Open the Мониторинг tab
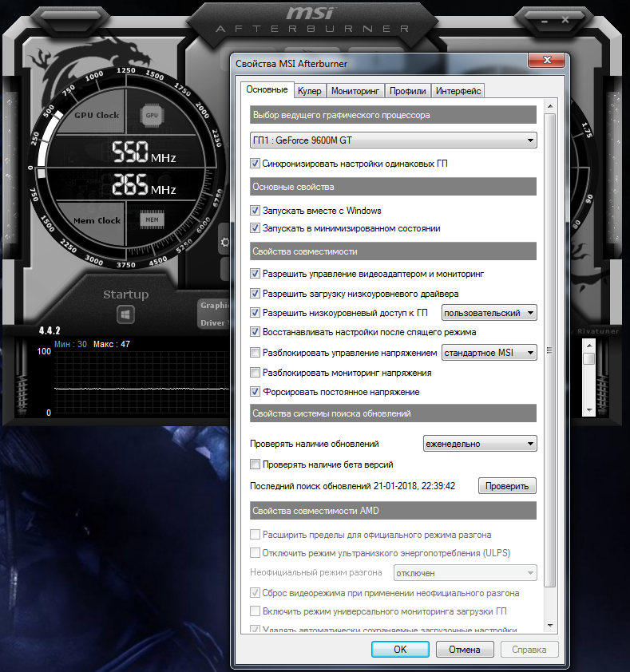630x672 pixels. pos(355,91)
